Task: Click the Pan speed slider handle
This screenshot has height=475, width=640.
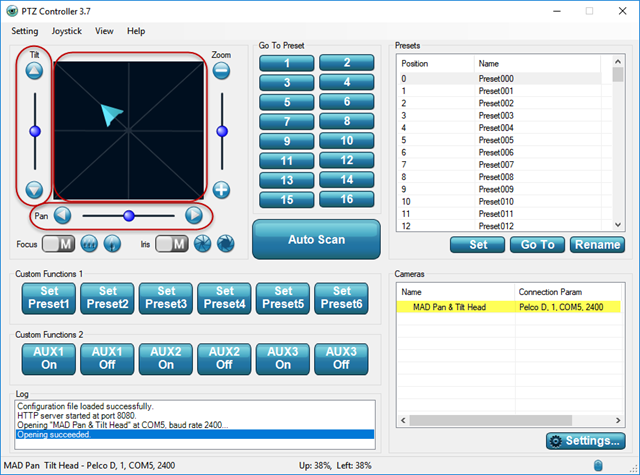Action: (x=129, y=216)
